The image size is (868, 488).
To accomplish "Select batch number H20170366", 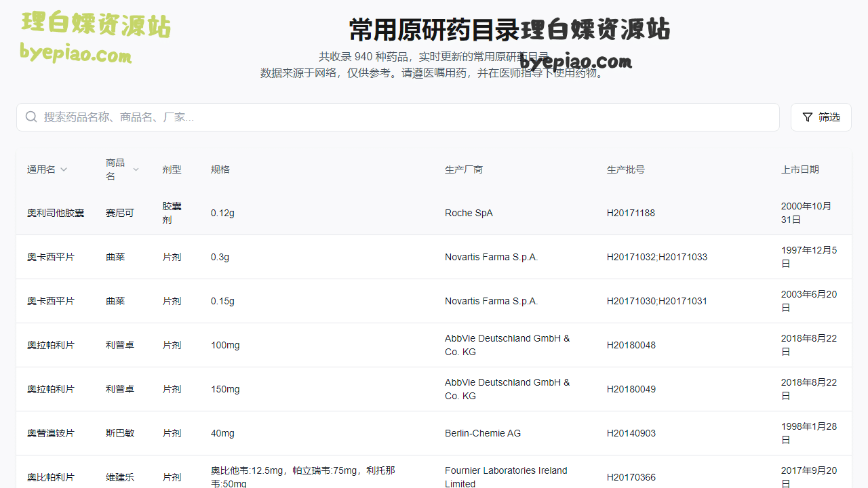I will click(x=631, y=477).
